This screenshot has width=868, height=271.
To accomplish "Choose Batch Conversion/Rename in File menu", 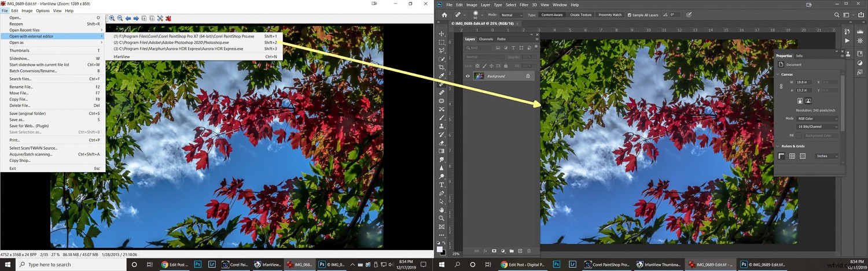I will click(x=53, y=71).
